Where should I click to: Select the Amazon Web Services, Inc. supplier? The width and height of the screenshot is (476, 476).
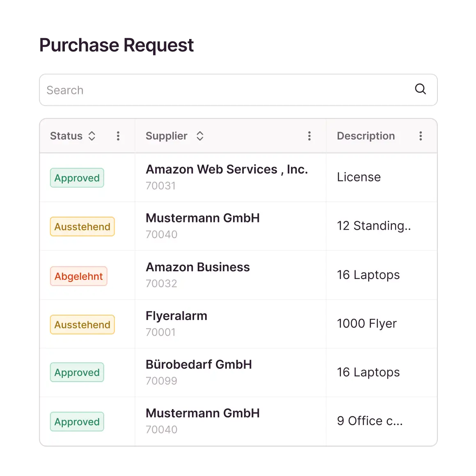pos(227,169)
